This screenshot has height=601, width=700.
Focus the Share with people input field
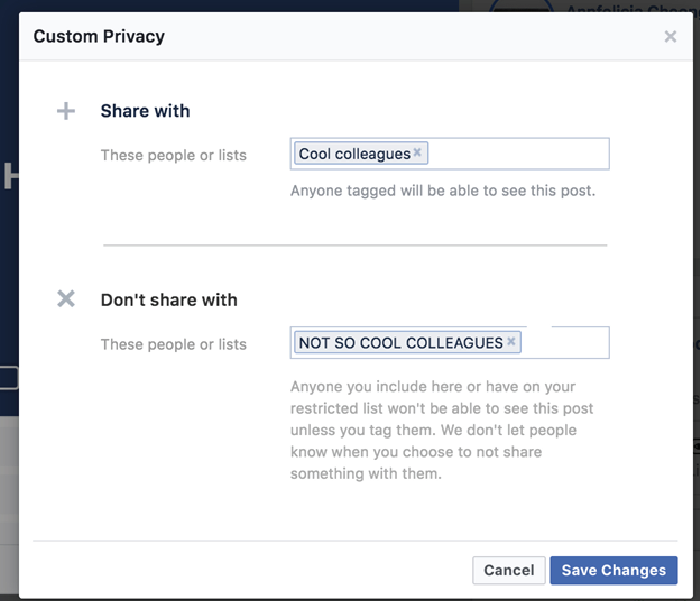pyautogui.click(x=518, y=154)
